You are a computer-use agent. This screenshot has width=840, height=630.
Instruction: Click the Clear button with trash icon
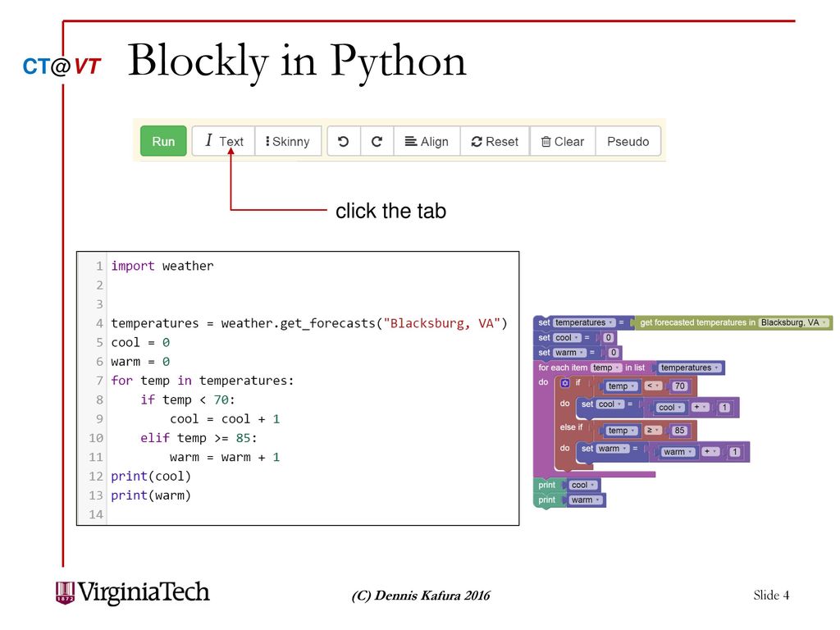coord(563,141)
